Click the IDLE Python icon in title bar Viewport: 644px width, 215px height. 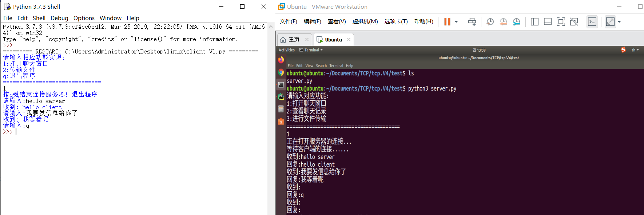[8, 7]
